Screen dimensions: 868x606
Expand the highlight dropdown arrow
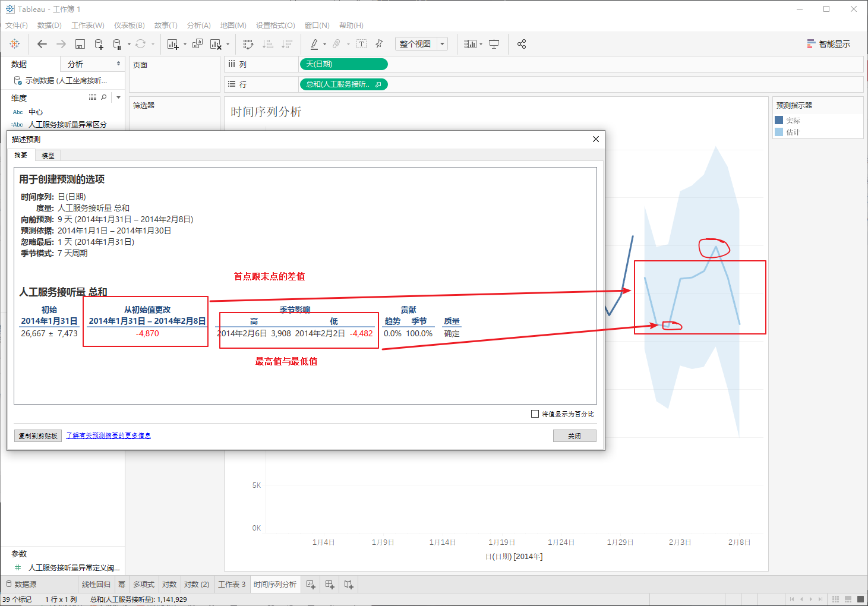pos(324,44)
